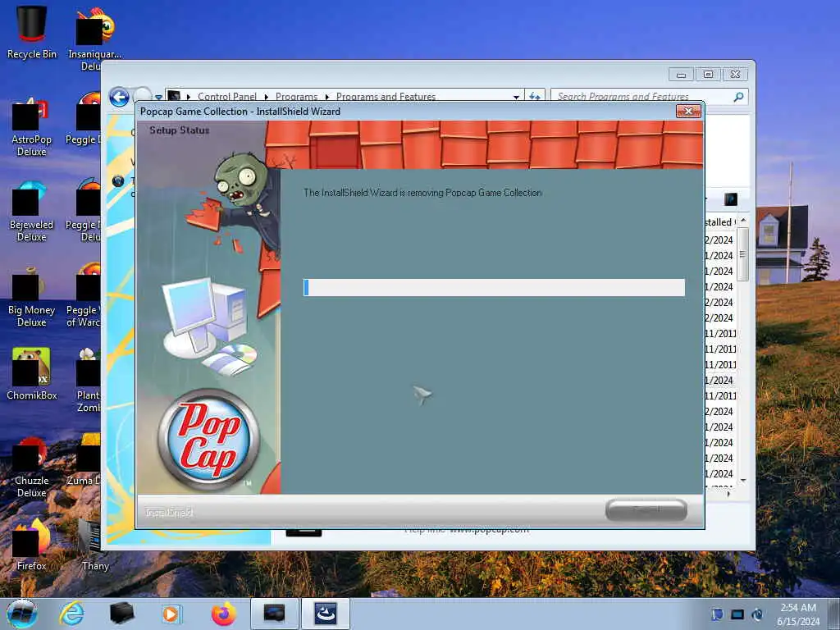The width and height of the screenshot is (840, 630).
Task: Click the Cancel button in InstallShield Wizard
Action: (646, 509)
